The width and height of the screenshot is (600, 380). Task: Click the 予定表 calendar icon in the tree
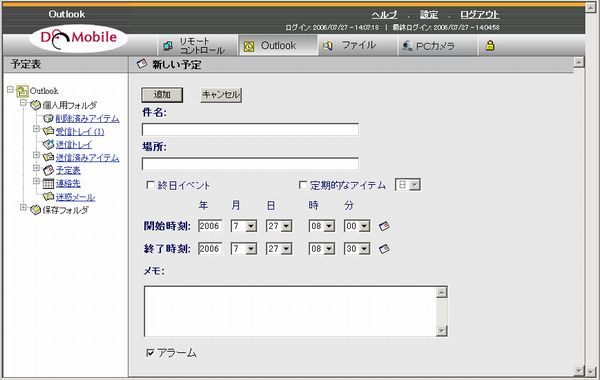pos(48,170)
